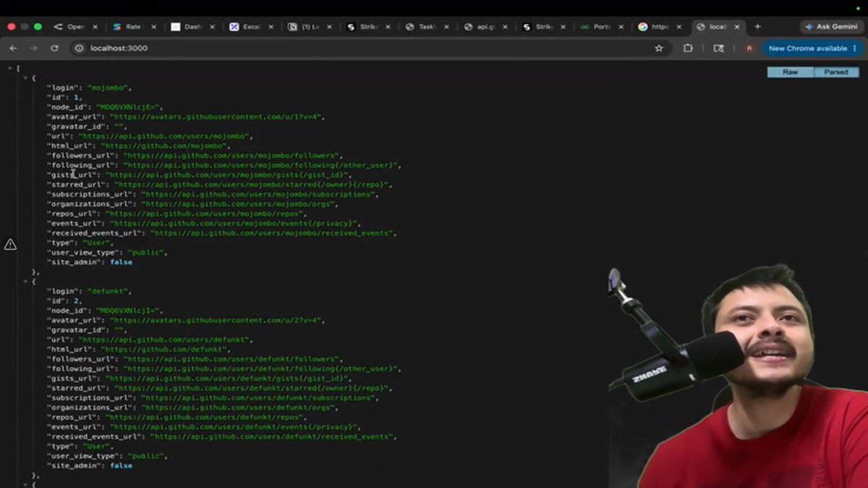Screen dimensions: 868x488
Task: Click New Chrome available button
Action: pos(812,48)
